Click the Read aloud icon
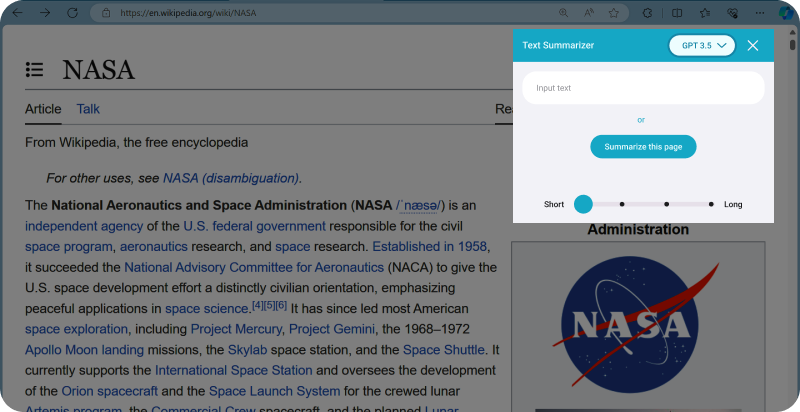The image size is (800, 412). pyautogui.click(x=589, y=13)
